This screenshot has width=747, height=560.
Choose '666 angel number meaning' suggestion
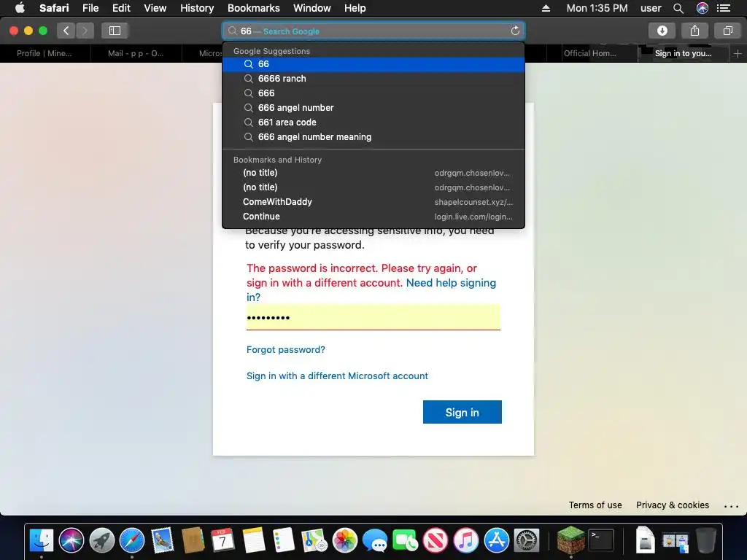tap(373, 137)
